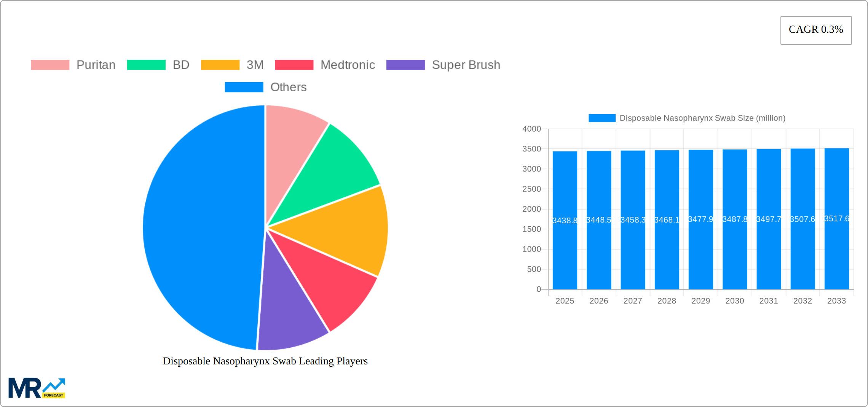The height and width of the screenshot is (407, 868).
Task: Click the Disposable Nasopharynx Swab Leading Players caption
Action: pos(265,361)
